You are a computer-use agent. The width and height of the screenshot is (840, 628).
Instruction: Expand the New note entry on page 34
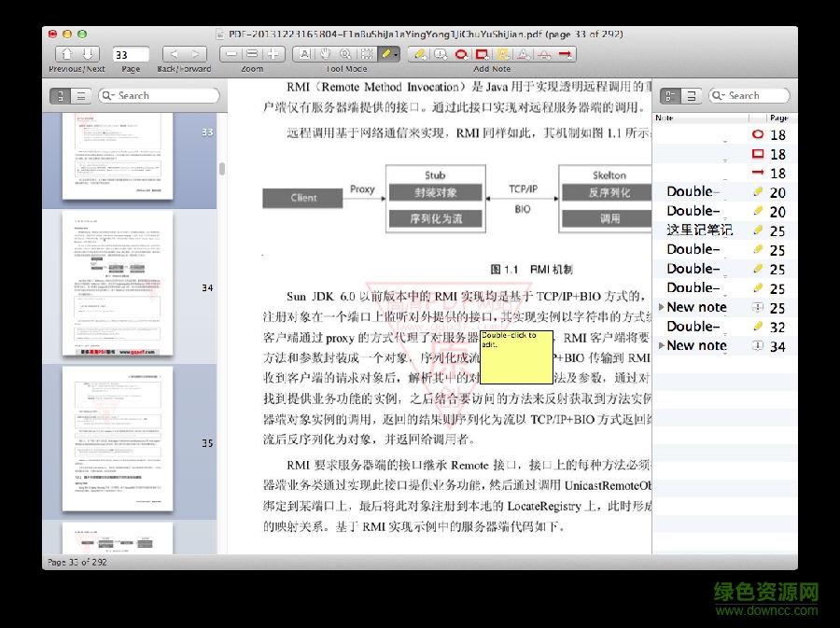[x=662, y=346]
